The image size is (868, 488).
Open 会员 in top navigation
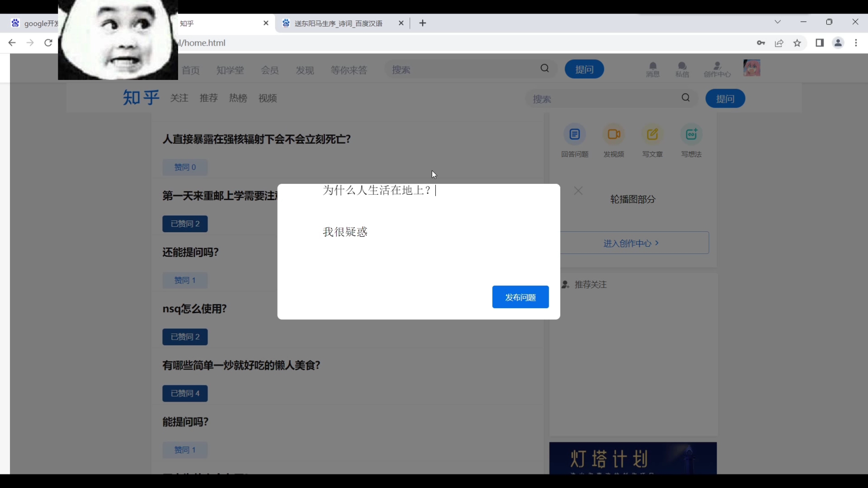[270, 70]
